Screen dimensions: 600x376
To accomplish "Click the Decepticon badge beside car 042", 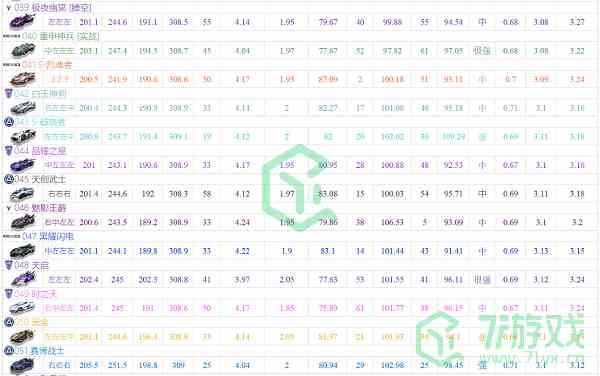I will pyautogui.click(x=8, y=93).
